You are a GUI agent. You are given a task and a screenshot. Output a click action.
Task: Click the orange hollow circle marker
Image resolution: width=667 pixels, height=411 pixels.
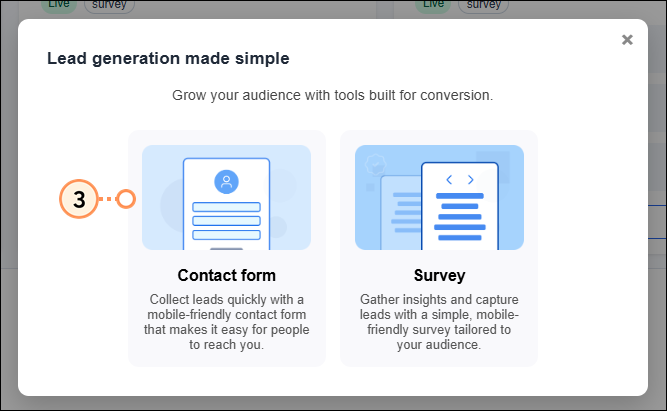pyautogui.click(x=126, y=199)
